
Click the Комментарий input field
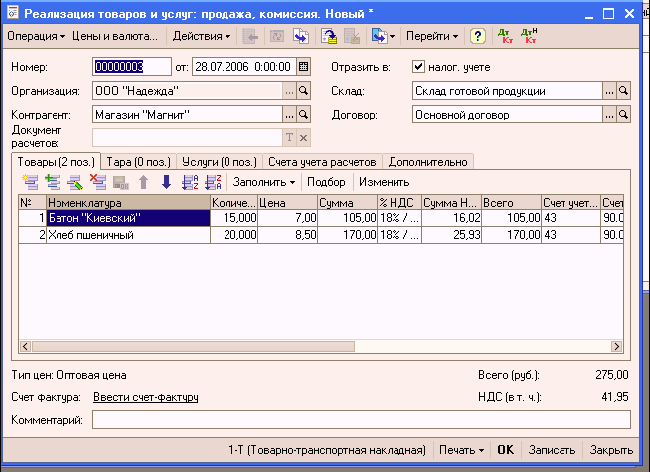click(x=360, y=420)
